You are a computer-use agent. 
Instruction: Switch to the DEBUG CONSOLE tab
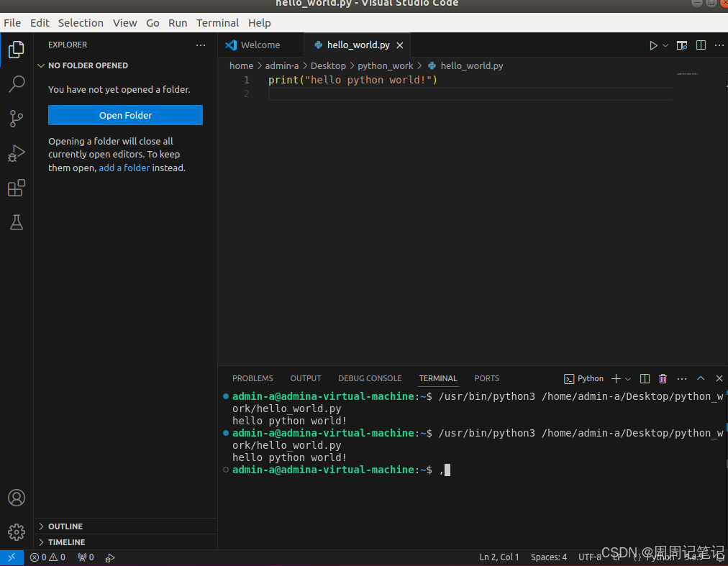[x=370, y=378]
